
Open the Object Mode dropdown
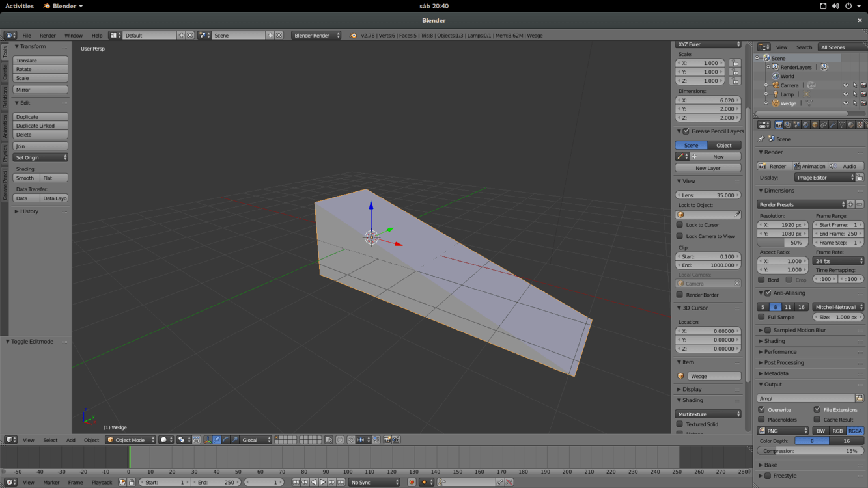[x=131, y=440]
